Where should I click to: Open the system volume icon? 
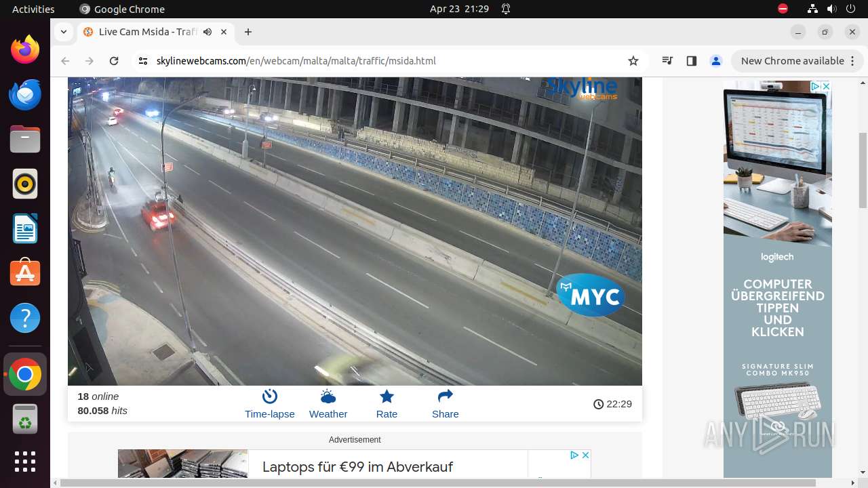[831, 9]
